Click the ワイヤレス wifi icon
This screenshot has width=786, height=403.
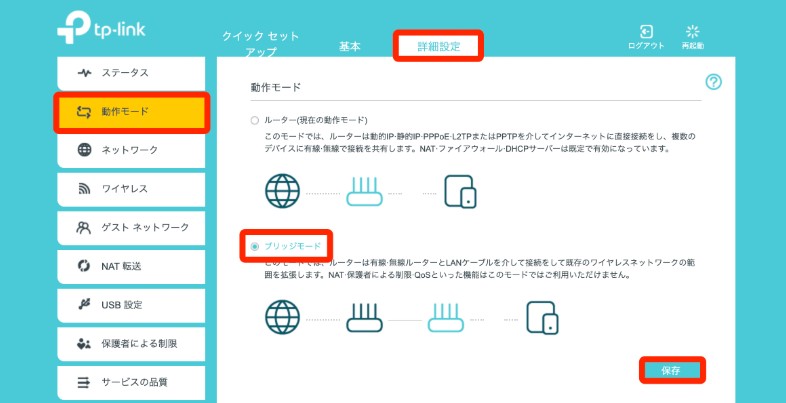(84, 188)
